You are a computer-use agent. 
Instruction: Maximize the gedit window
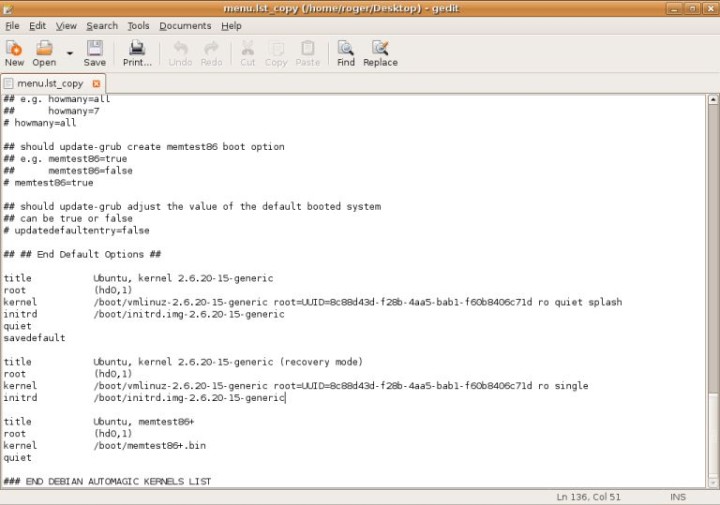click(x=692, y=9)
